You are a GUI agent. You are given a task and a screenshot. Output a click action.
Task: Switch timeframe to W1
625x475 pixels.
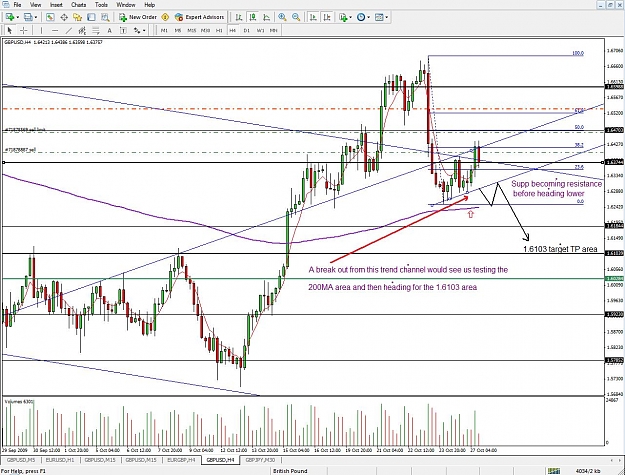click(260, 30)
